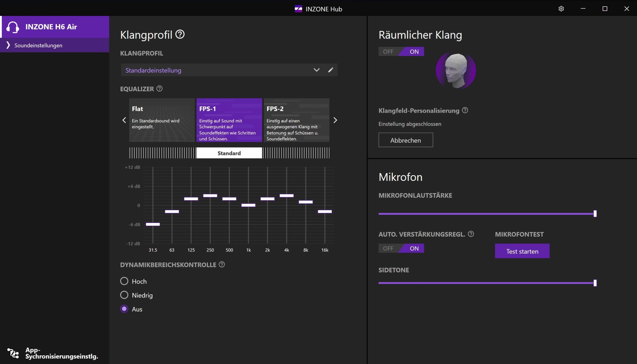Click the App-Synchronisierungseinstlg. icon
The image size is (637, 364).
[13, 353]
